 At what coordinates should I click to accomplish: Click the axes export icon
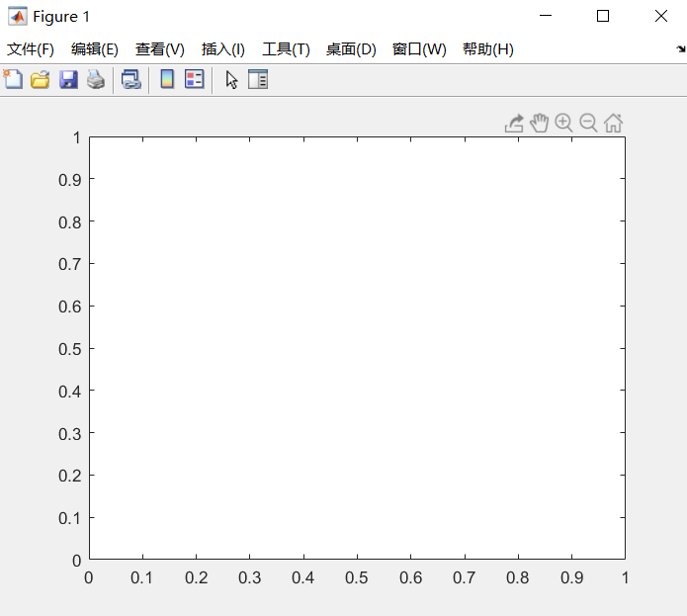pyautogui.click(x=514, y=124)
